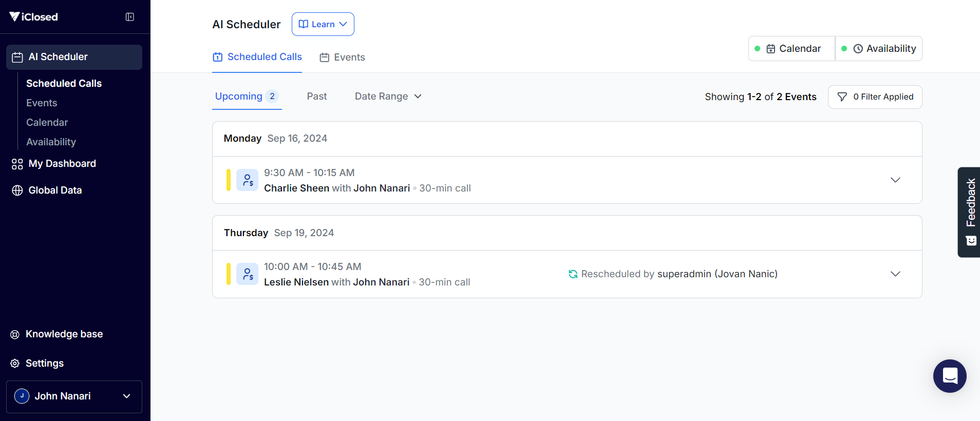
Task: Switch to the Events tab
Action: coord(343,58)
